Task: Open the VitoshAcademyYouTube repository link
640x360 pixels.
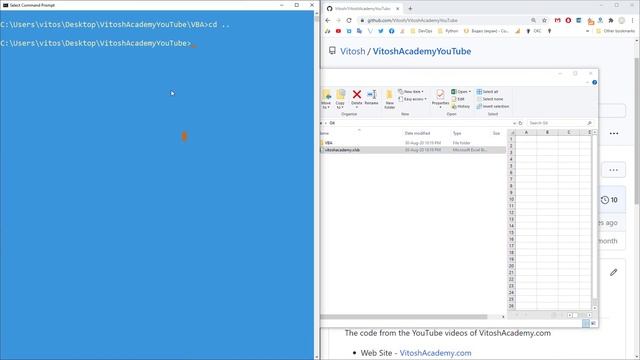Action: (422, 51)
